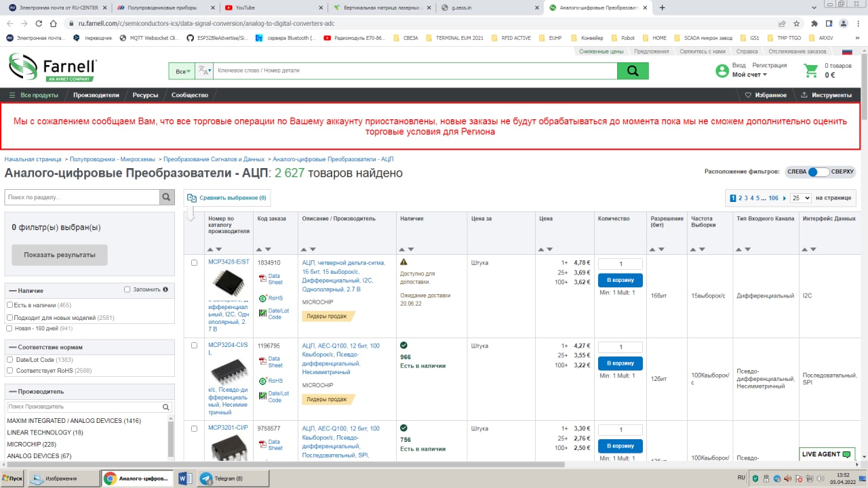
Task: Select the MCP3428-E/ST row checkbox
Action: (x=195, y=262)
